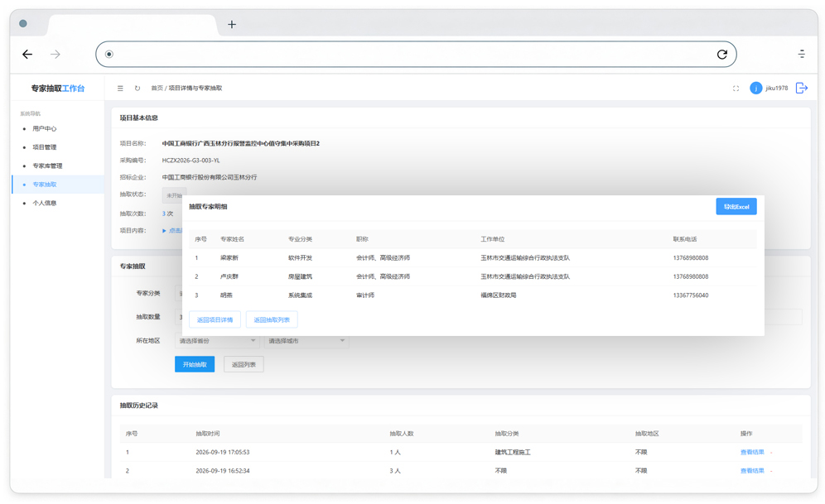Viewport: 825px width, 504px height.
Task: Click the username jiku1978
Action: [x=777, y=89]
